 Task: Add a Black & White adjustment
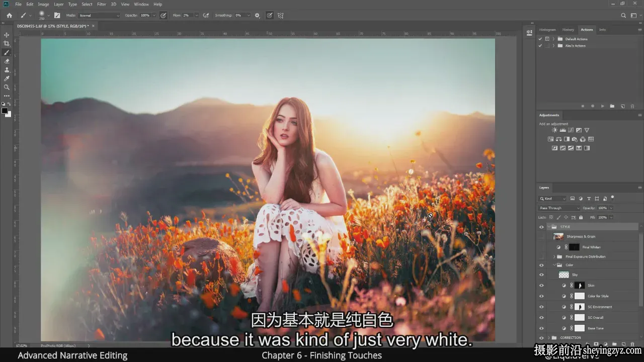tap(567, 139)
